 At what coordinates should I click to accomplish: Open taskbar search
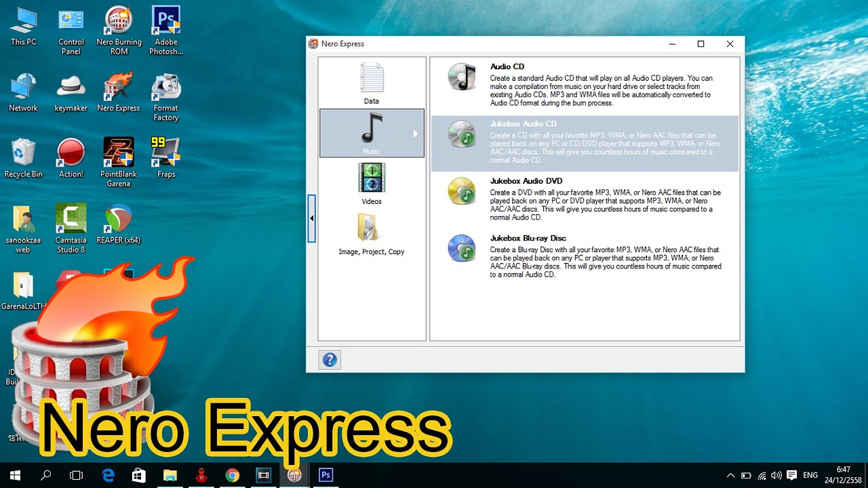[x=46, y=475]
